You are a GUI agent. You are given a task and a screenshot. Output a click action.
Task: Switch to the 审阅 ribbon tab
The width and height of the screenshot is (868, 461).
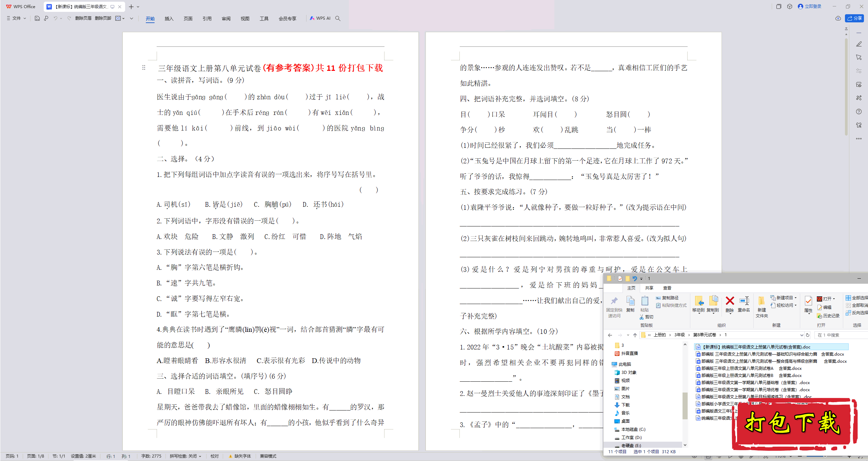pyautogui.click(x=226, y=19)
